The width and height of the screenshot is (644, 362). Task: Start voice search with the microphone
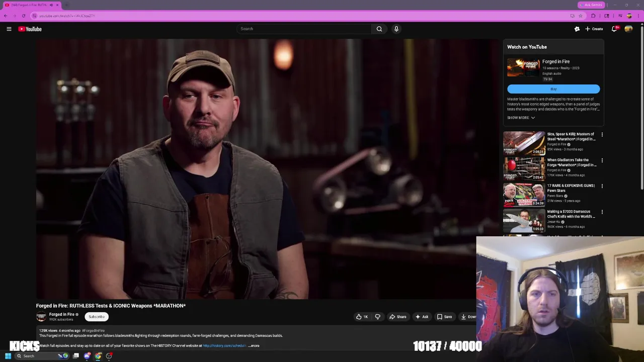pos(396,29)
